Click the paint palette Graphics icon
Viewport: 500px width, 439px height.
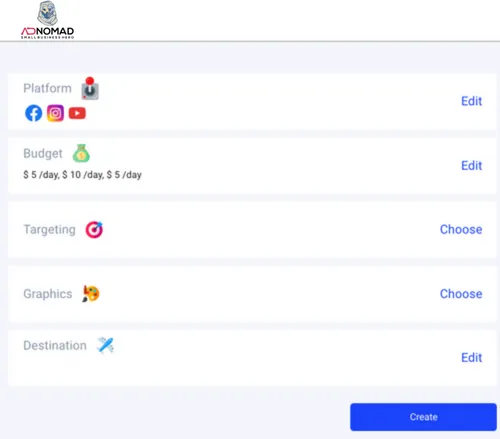pos(91,294)
